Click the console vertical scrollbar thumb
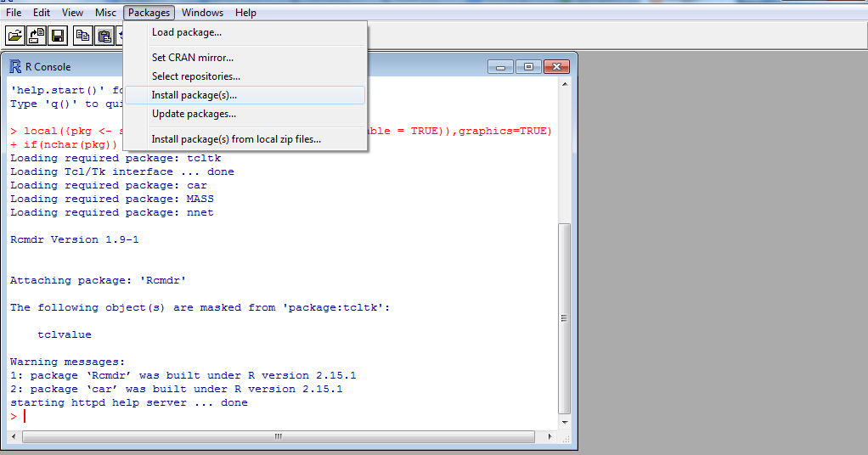The image size is (868, 455). pyautogui.click(x=565, y=319)
